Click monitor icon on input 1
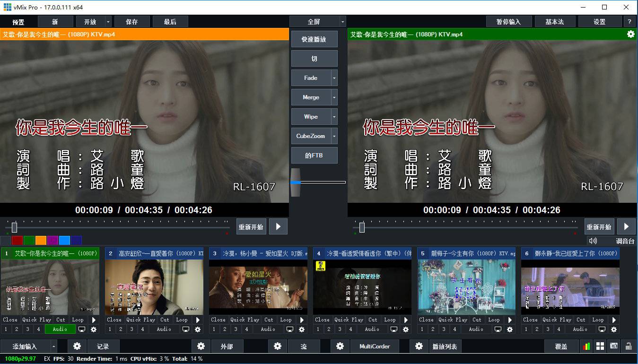This screenshot has width=638, height=364. pyautogui.click(x=82, y=329)
